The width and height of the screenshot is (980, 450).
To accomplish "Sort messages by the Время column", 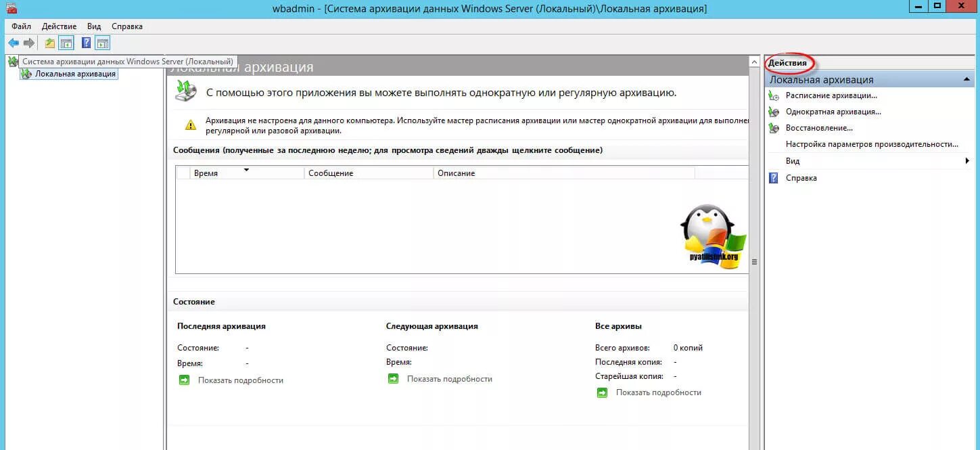I will 248,173.
